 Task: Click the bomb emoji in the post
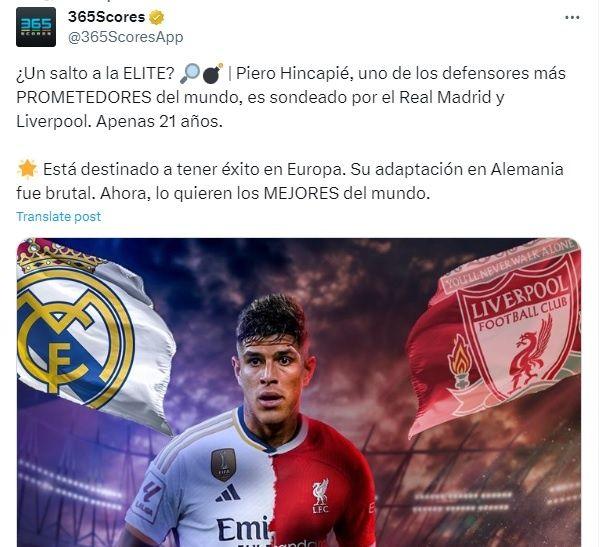coord(212,73)
